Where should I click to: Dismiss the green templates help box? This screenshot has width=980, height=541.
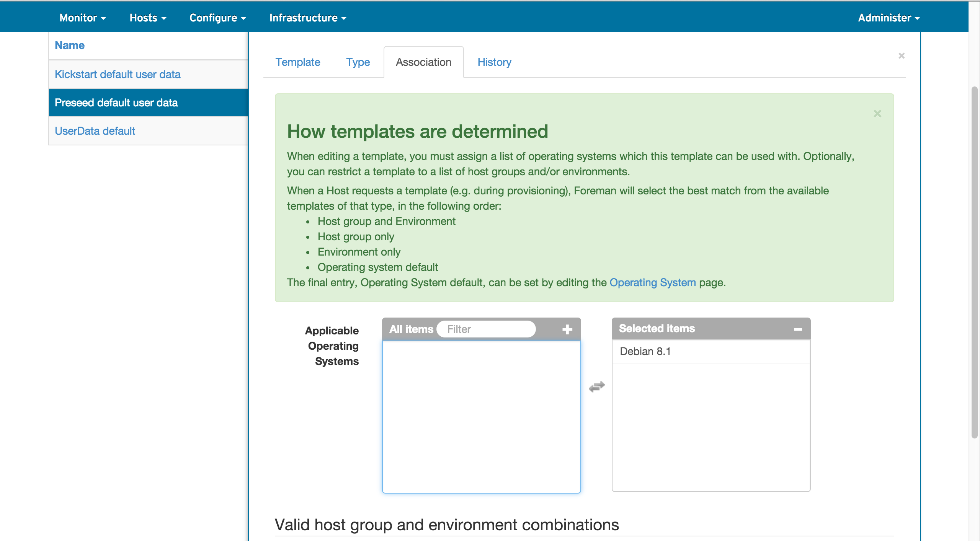(877, 114)
